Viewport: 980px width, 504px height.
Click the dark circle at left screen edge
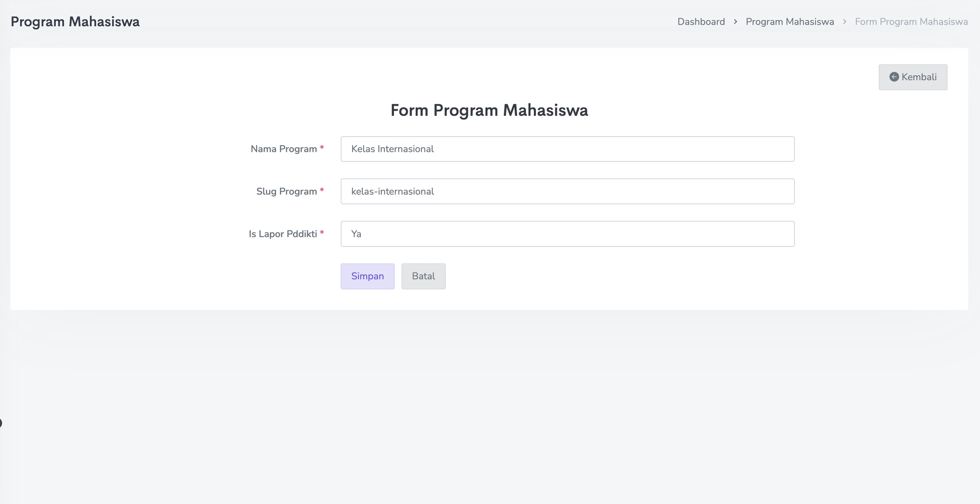(x=0, y=423)
